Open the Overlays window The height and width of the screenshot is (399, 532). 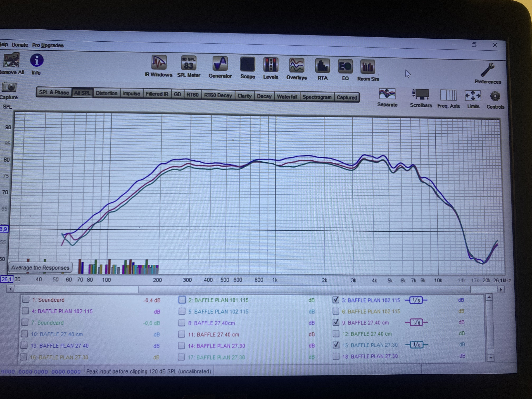click(x=296, y=69)
